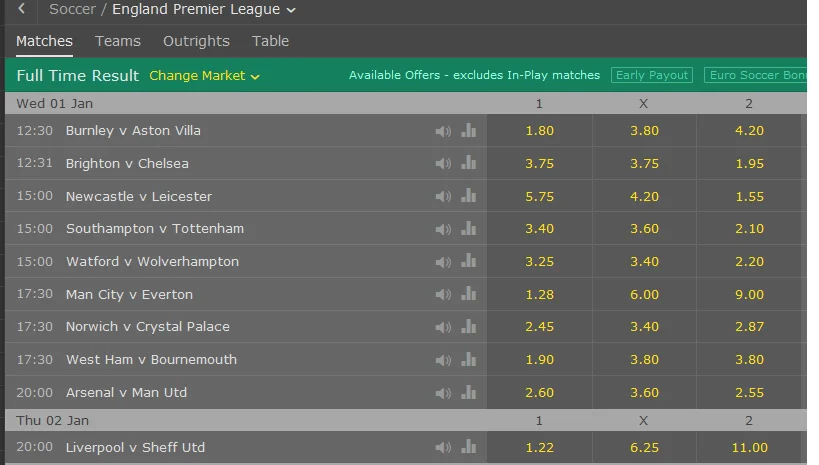Collapse the Wed 01 Jan date section
819x465 pixels.
point(55,103)
